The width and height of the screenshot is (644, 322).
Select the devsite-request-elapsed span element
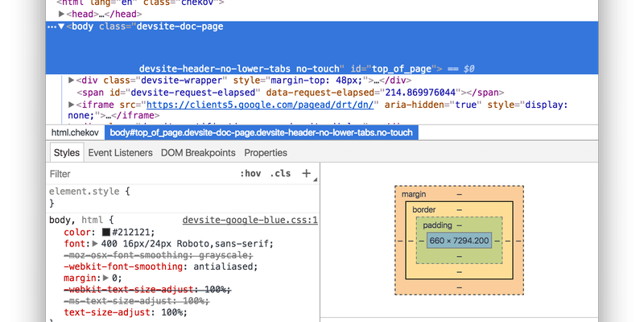(274, 92)
